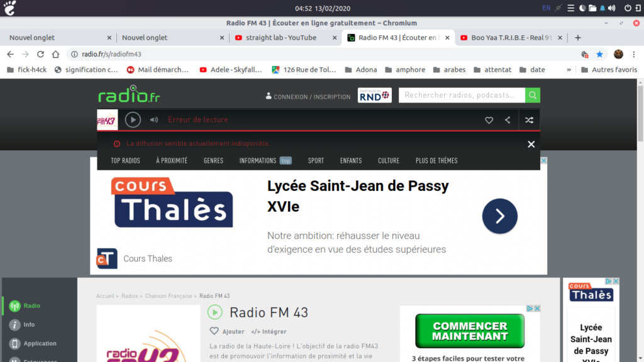Open the GNOME foot activities menu
The image size is (644, 362).
click(10, 8)
